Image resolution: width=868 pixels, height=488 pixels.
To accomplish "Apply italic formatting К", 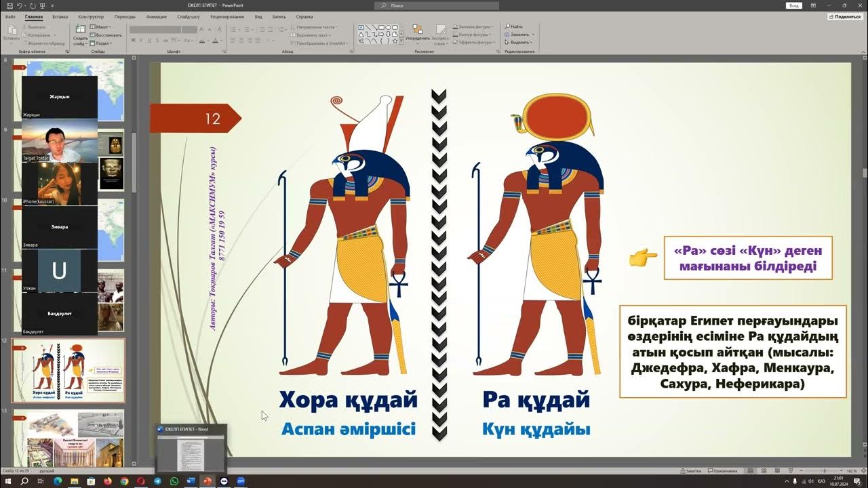I will (142, 41).
